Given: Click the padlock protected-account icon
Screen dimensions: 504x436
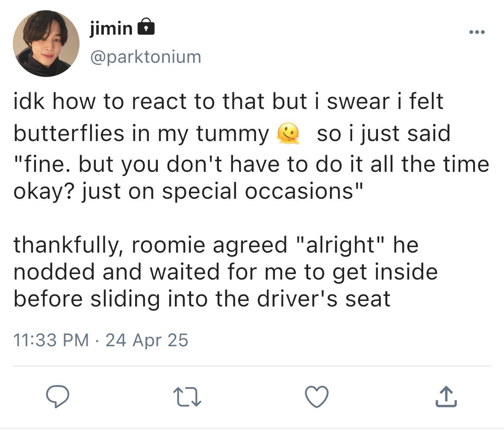Looking at the screenshot, I should click(x=146, y=27).
